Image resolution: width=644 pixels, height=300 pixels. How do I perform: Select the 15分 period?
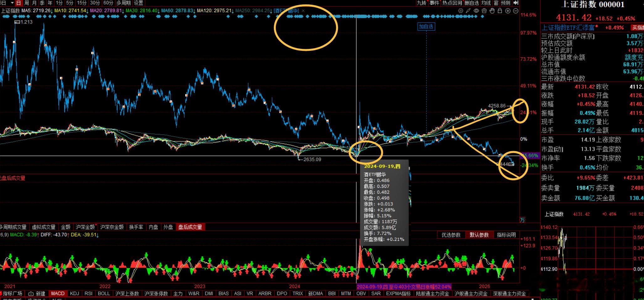(x=82, y=3)
